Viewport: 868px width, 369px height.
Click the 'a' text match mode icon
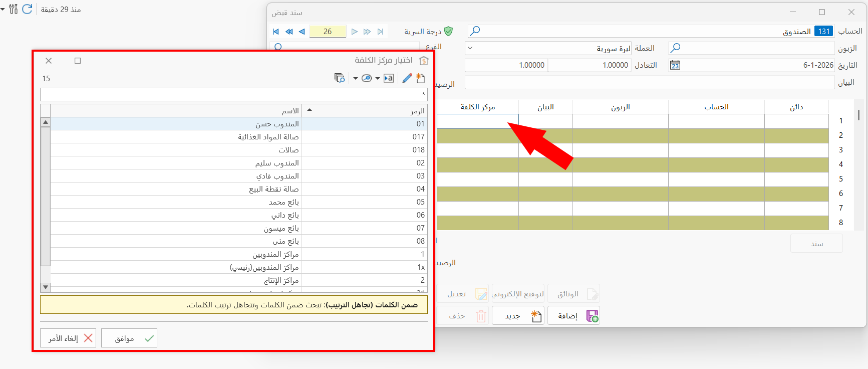[x=389, y=78]
